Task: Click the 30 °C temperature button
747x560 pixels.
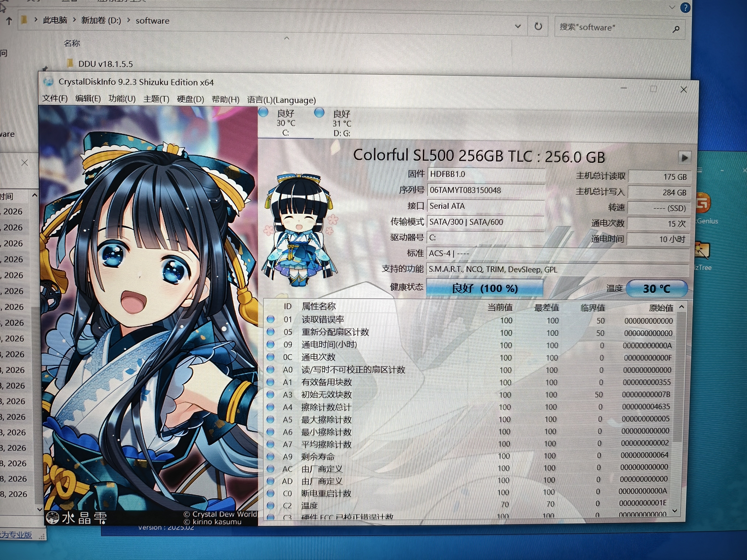Action: [657, 289]
